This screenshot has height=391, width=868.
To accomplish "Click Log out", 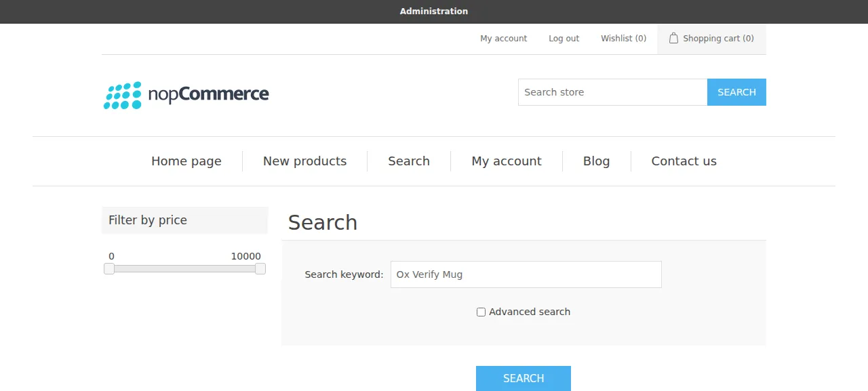I will (564, 39).
